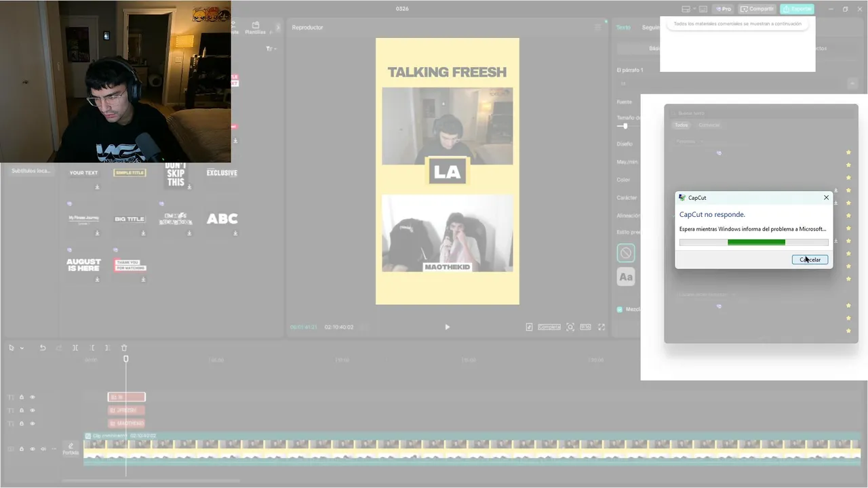
Task: Click the trim left bracket icon
Action: pos(92,348)
